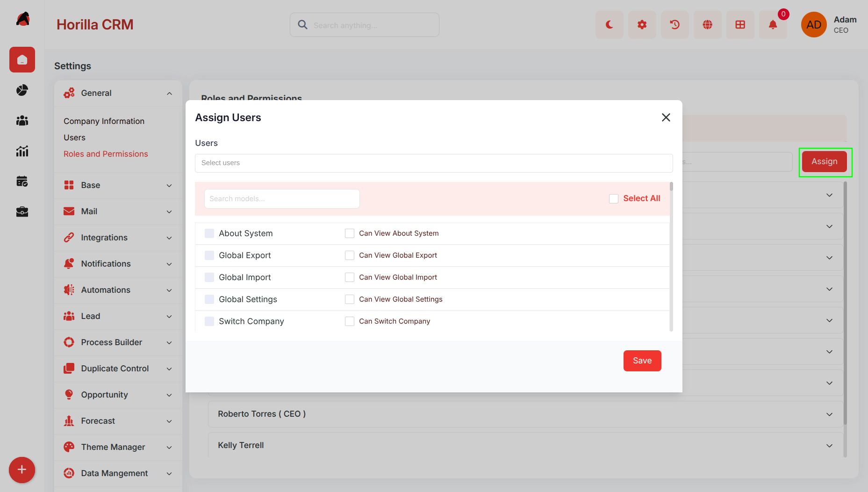Expand the Mail settings section

[118, 211]
